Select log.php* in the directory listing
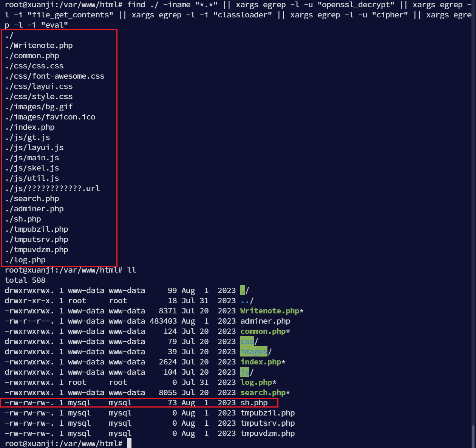 point(258,382)
